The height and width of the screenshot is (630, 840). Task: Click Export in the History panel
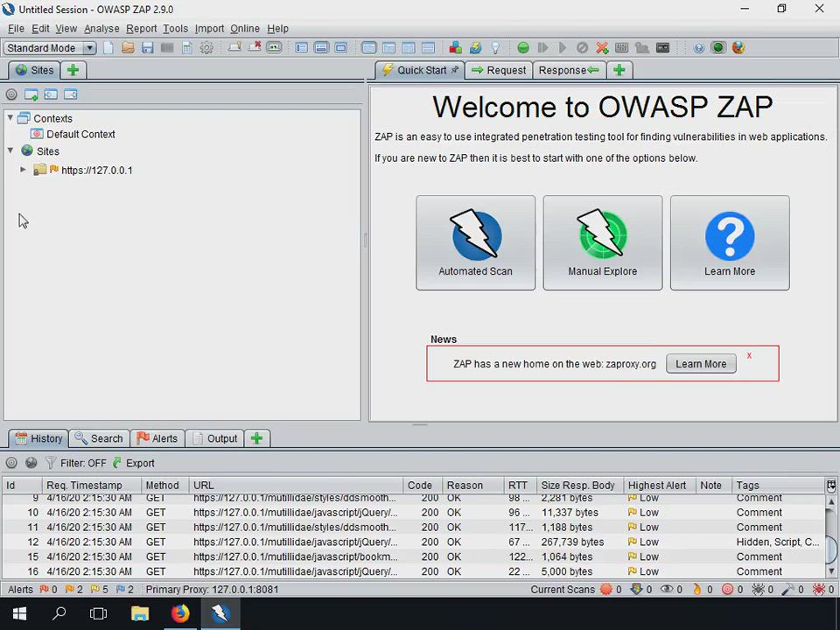pos(134,463)
